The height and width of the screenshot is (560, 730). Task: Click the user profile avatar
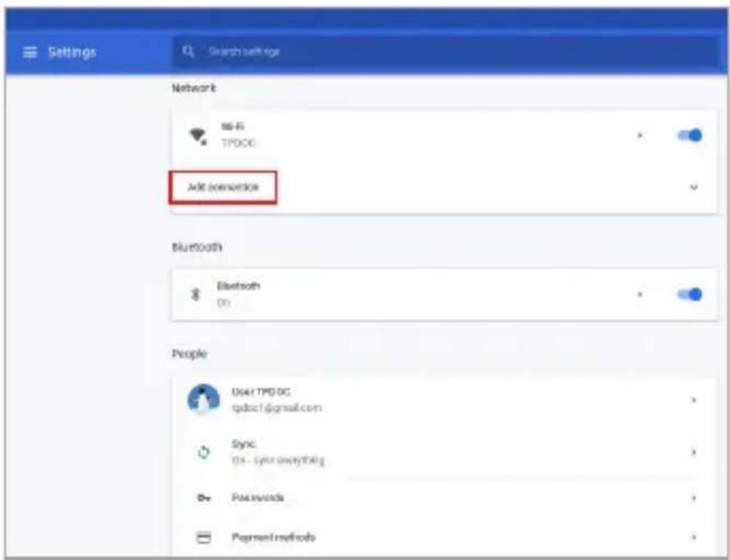203,399
